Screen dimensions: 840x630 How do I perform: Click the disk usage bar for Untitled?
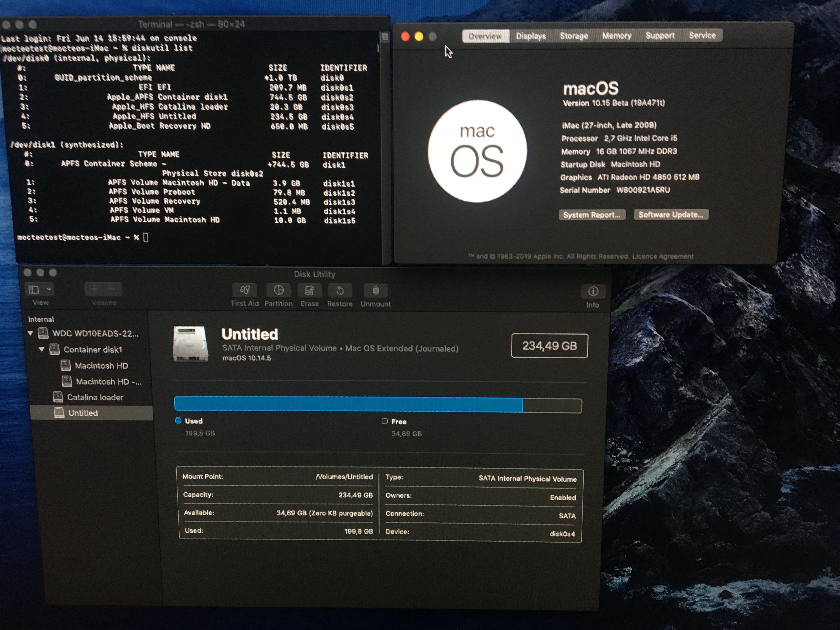[378, 405]
